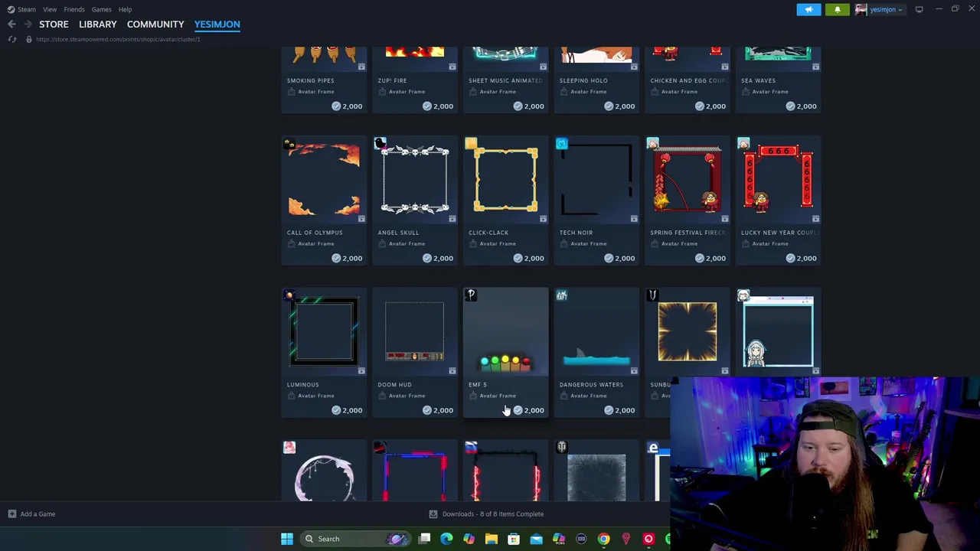Screen dimensions: 980x551
Task: Click the Windows taskbar Search box
Action: click(x=354, y=539)
